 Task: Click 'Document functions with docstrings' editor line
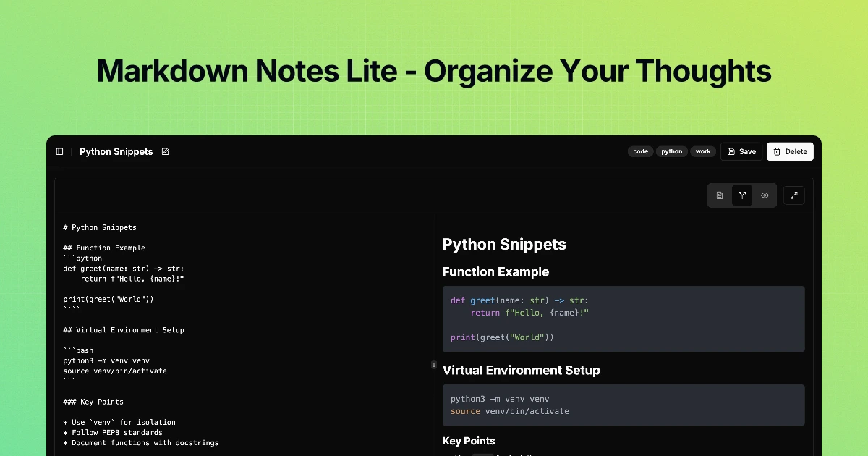[x=141, y=443]
